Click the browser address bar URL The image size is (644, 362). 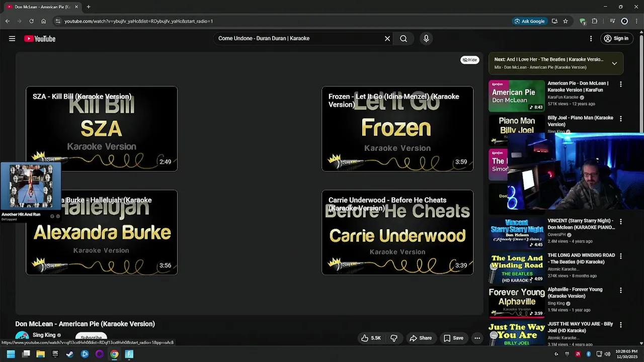click(x=138, y=21)
